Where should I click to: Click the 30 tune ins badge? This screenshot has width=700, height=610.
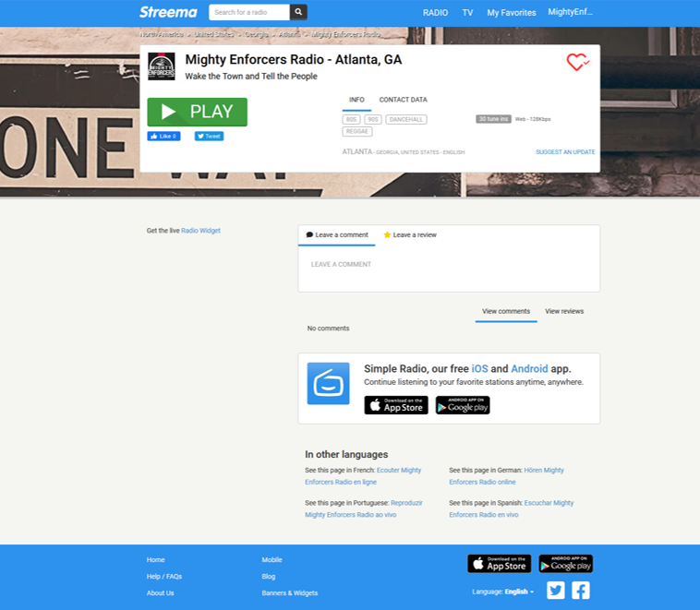click(x=493, y=119)
